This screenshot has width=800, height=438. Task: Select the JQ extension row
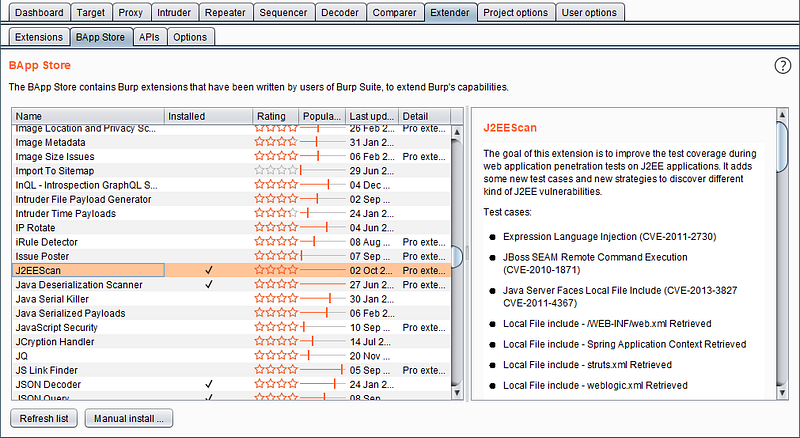tap(232, 356)
